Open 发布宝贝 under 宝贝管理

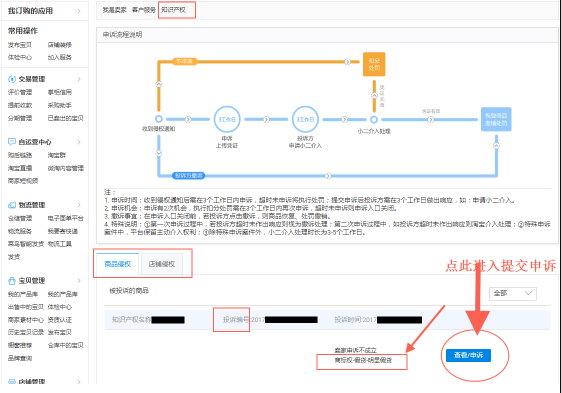point(60,332)
